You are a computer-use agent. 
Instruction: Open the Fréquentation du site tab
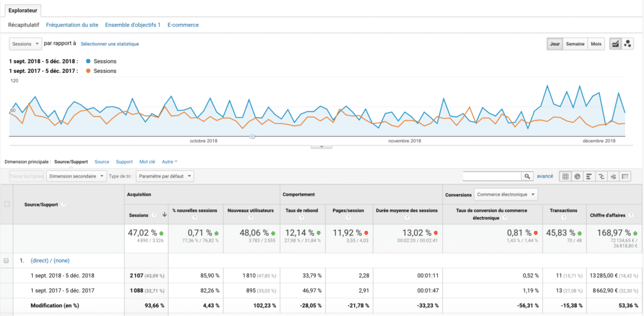(72, 25)
